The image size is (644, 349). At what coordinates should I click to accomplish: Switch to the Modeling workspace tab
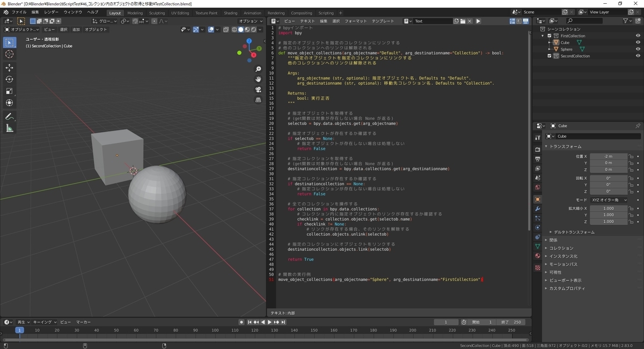coord(135,13)
